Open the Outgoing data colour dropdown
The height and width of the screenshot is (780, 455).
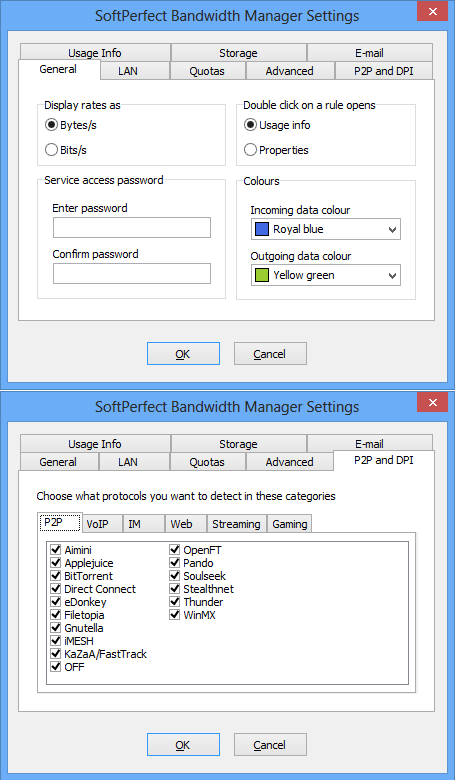(326, 275)
